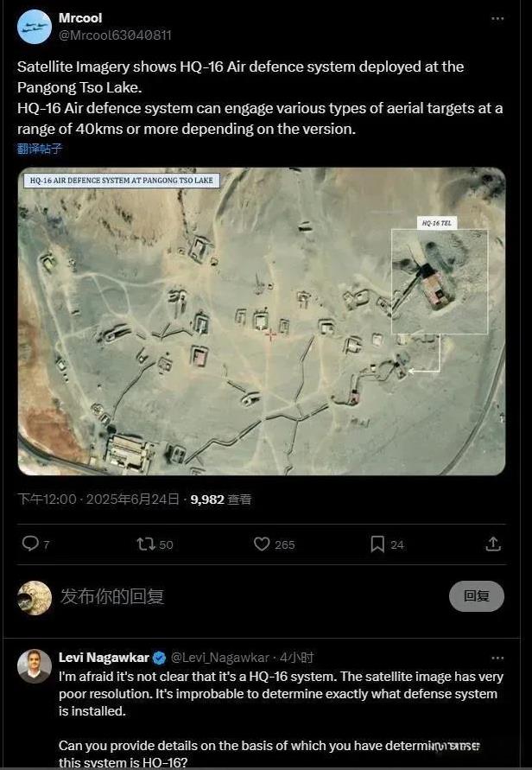Open the more options menu on Mrcool's post
The height and width of the screenshot is (770, 532).
[x=497, y=18]
